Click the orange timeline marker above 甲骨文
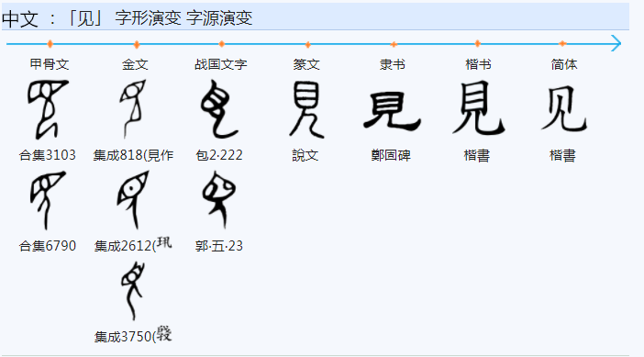644x357 pixels. (50, 43)
